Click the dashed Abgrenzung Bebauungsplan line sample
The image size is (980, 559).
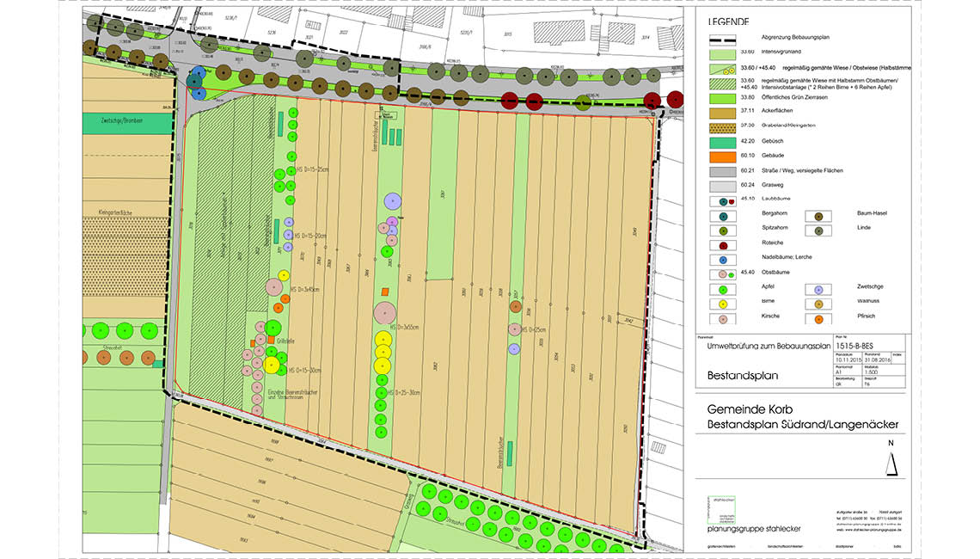click(x=724, y=40)
